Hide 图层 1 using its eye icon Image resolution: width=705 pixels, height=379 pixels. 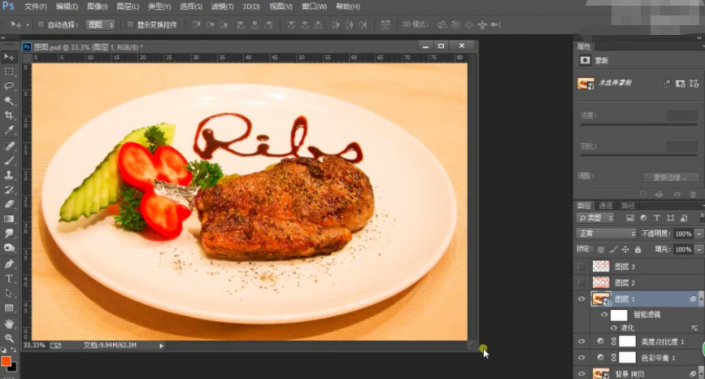coord(581,299)
